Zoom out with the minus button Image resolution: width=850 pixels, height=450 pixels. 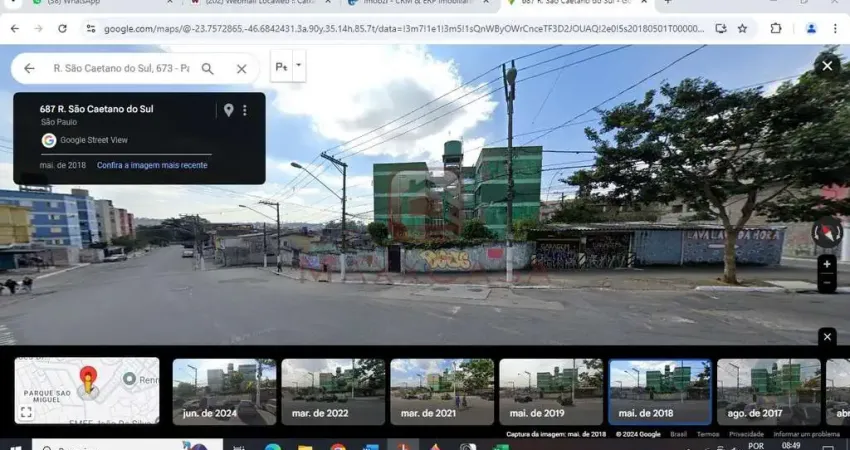[x=827, y=284]
